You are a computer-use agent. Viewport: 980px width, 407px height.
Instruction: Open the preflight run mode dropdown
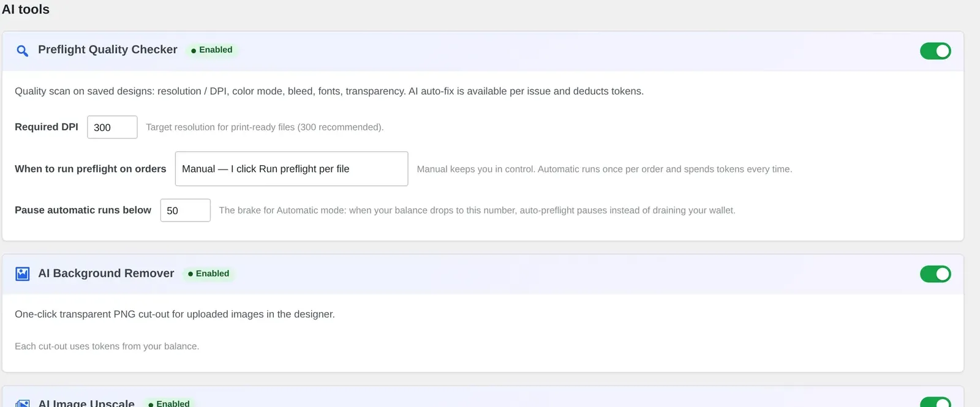click(x=292, y=169)
